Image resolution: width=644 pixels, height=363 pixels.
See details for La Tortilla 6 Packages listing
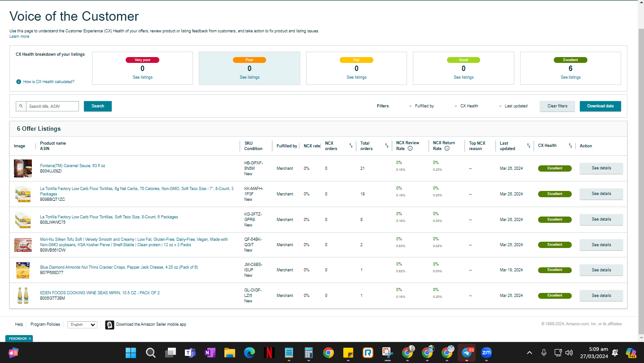coord(601,220)
